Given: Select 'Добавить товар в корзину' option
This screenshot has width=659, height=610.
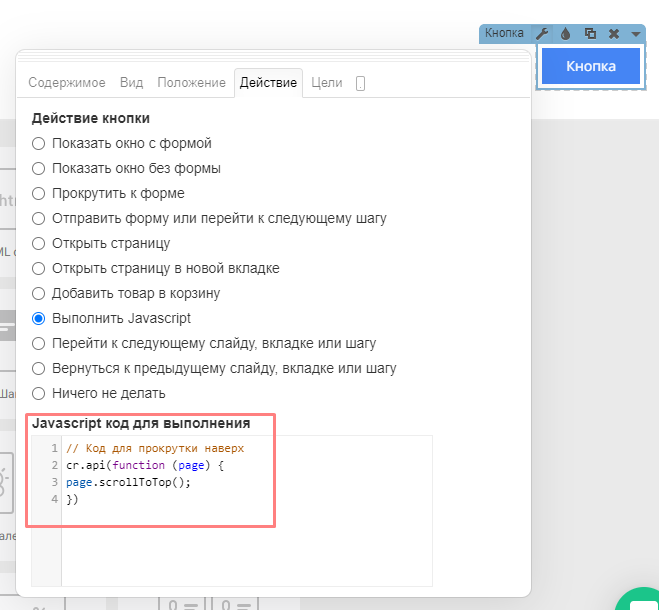Looking at the screenshot, I should pos(39,293).
